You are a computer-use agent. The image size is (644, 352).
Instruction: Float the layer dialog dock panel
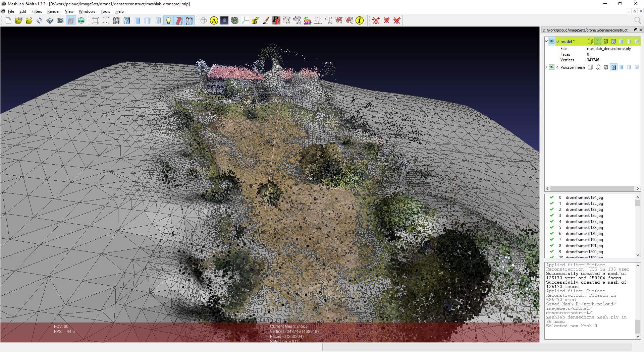coord(635,30)
